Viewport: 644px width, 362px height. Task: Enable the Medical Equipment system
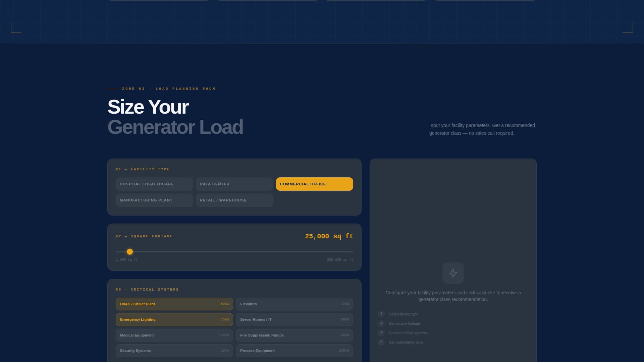[x=174, y=335]
